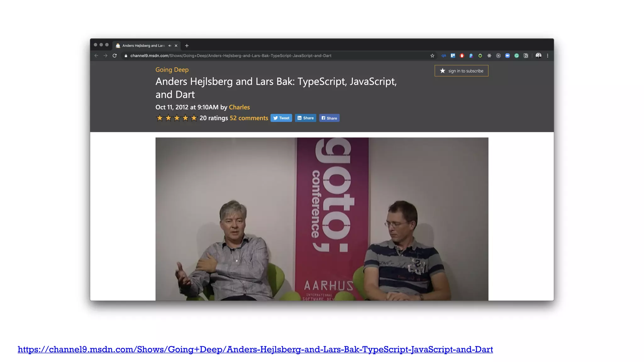Go back to the previous page
Screen dimensions: 644x362
pyautogui.click(x=96, y=56)
